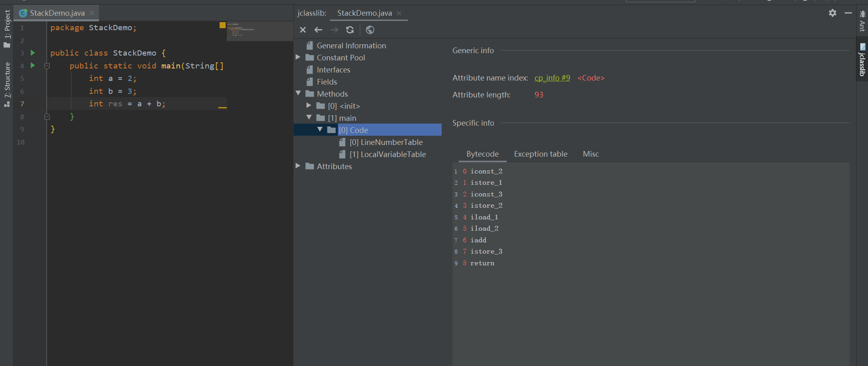
Task: Click the yellow warning marker in editor
Action: 222,25
